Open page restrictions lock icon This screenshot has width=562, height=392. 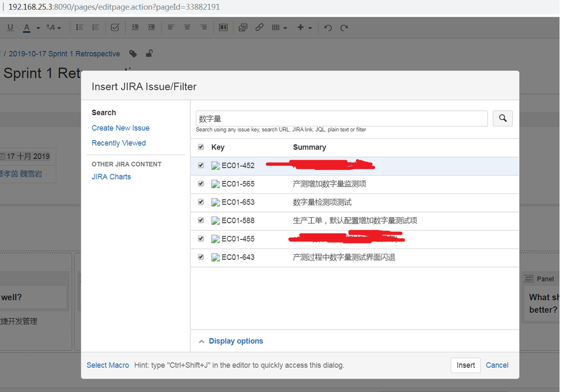[149, 54]
